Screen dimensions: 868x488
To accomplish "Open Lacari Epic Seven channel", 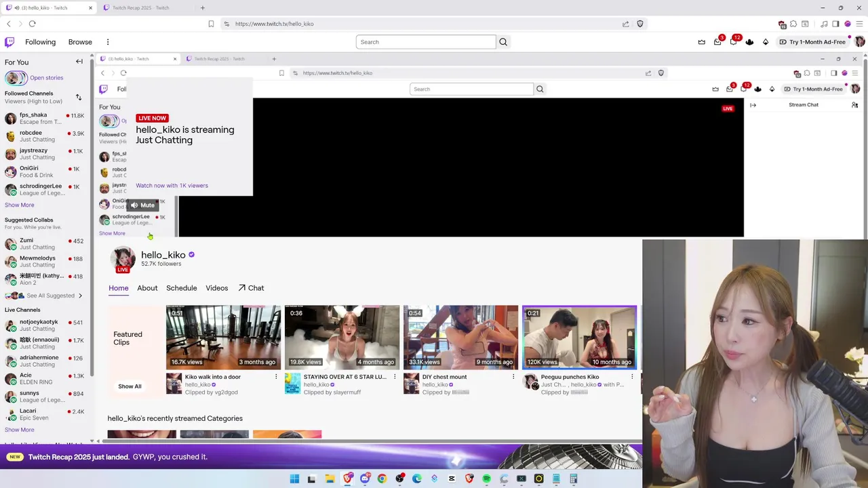I will pyautogui.click(x=44, y=414).
